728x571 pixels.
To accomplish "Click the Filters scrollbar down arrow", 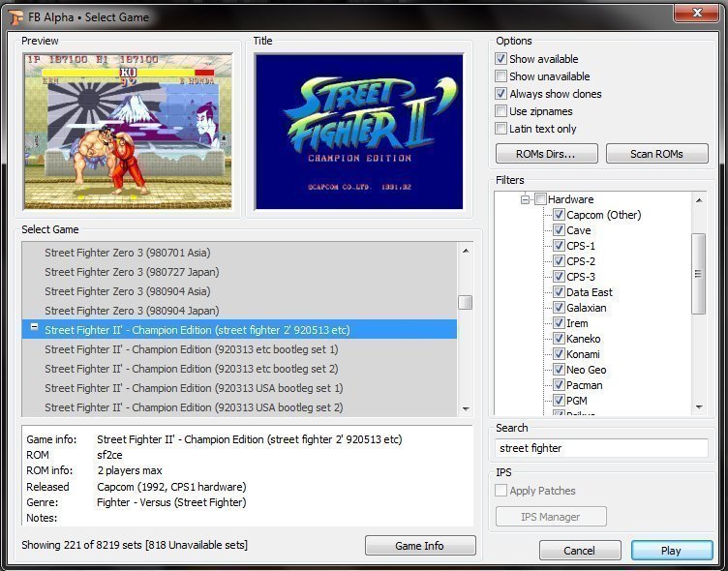I will 699,407.
